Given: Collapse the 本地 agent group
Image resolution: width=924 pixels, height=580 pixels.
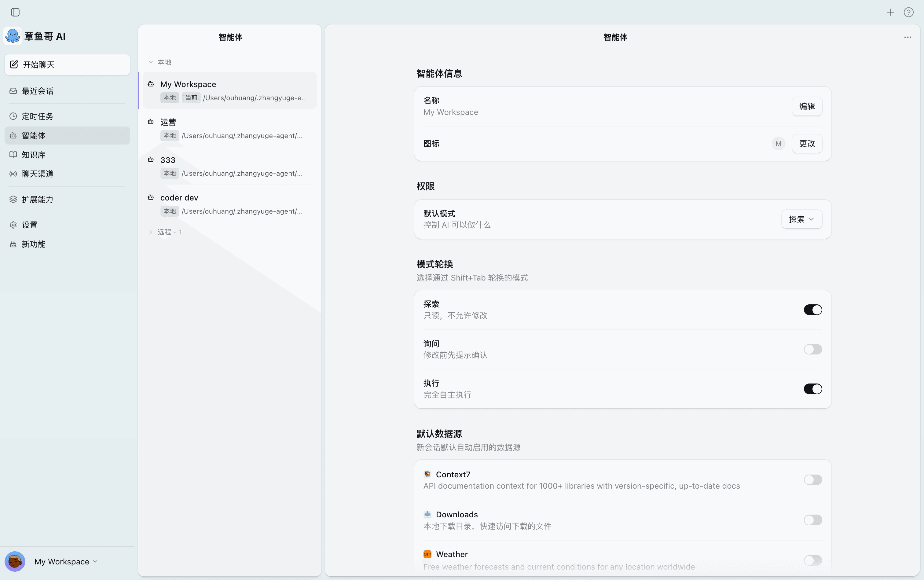Looking at the screenshot, I should (x=151, y=62).
